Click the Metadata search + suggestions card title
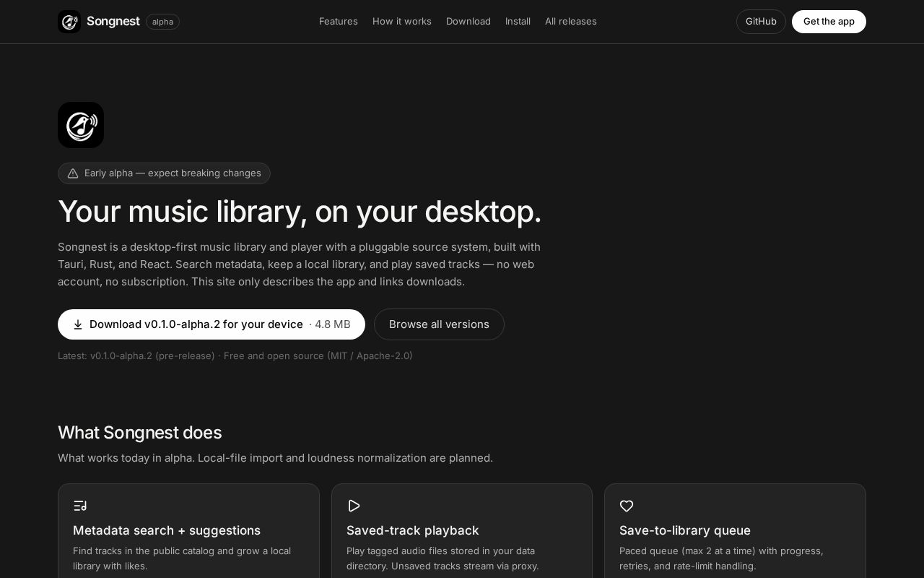 (x=167, y=530)
